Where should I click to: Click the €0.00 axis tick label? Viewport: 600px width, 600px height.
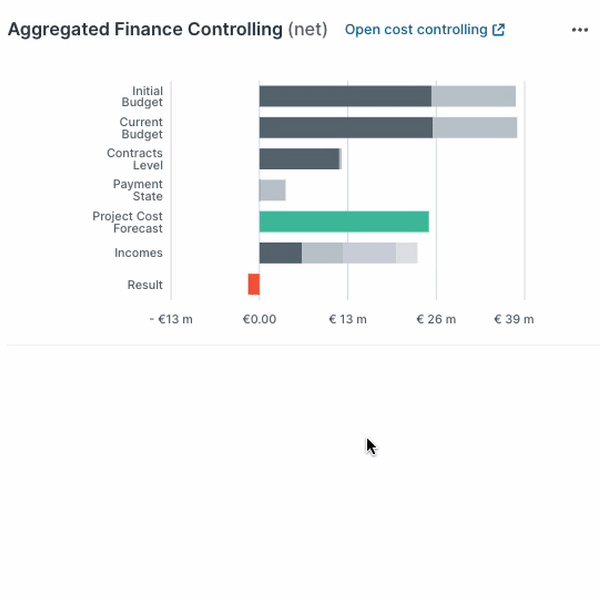point(259,320)
